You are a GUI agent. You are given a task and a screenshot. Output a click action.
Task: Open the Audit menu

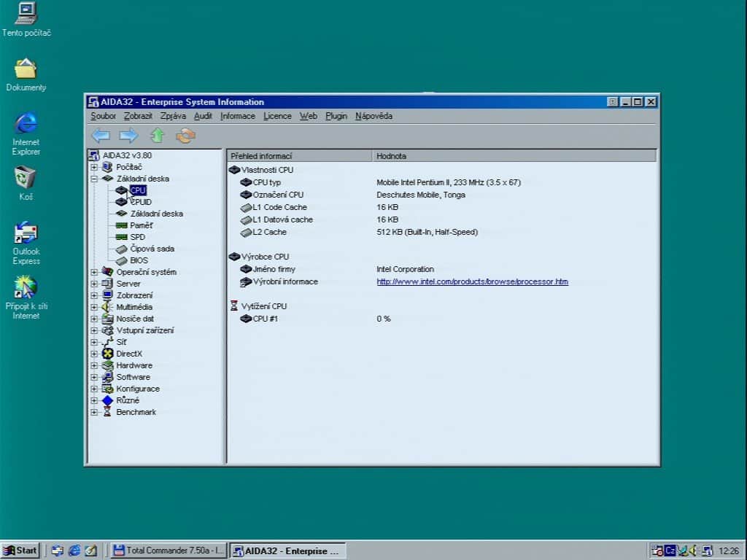click(x=203, y=116)
